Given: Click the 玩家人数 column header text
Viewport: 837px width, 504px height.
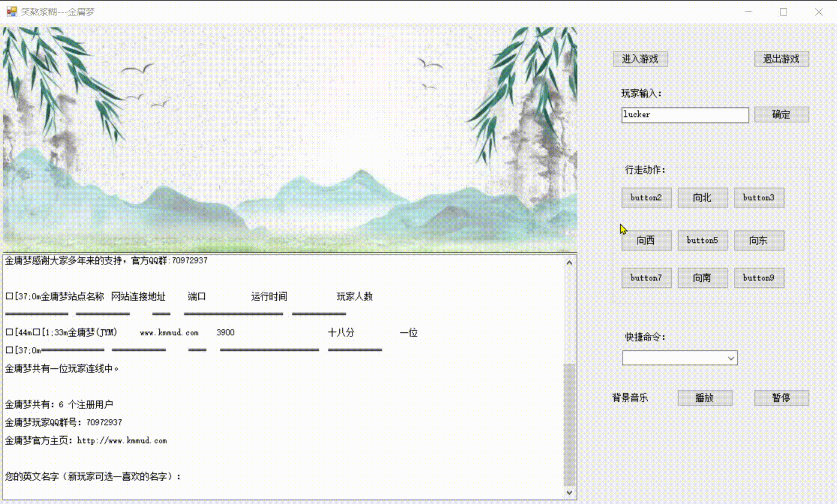Looking at the screenshot, I should pyautogui.click(x=355, y=297).
